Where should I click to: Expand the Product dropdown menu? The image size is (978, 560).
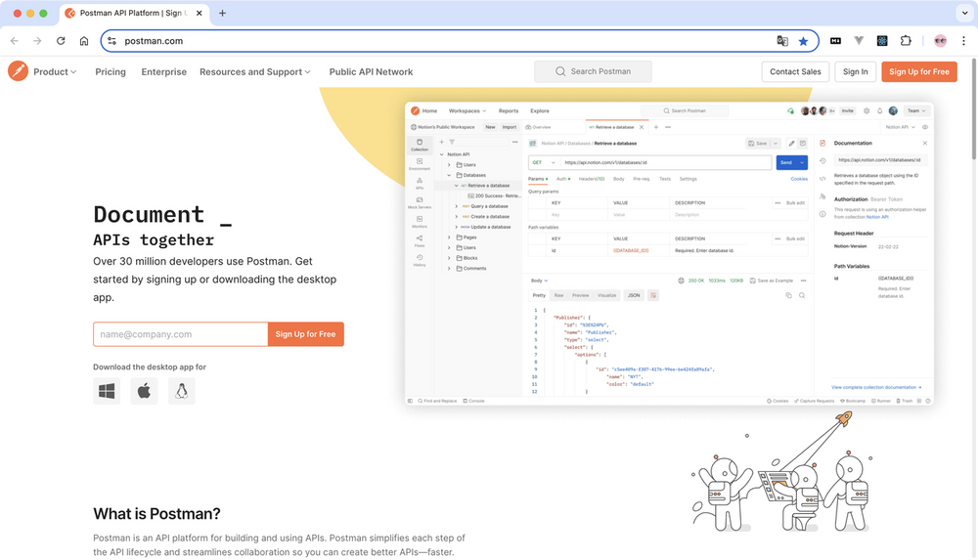pos(55,71)
